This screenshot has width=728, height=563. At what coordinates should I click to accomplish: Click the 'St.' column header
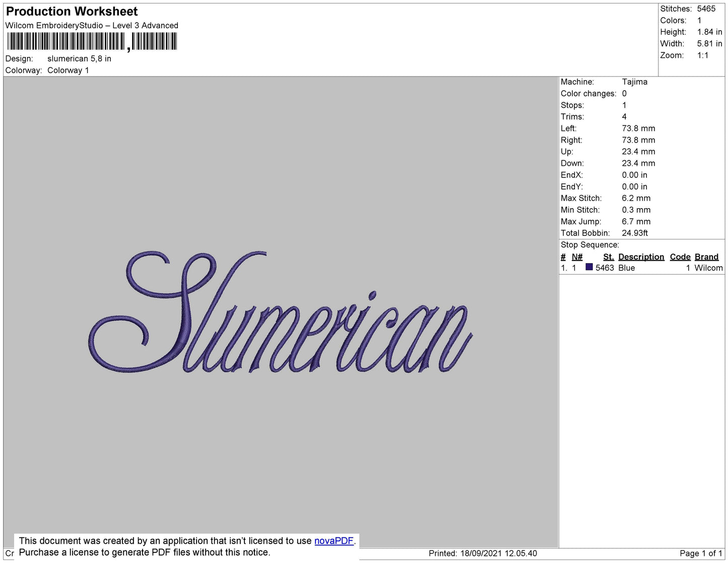click(x=609, y=257)
